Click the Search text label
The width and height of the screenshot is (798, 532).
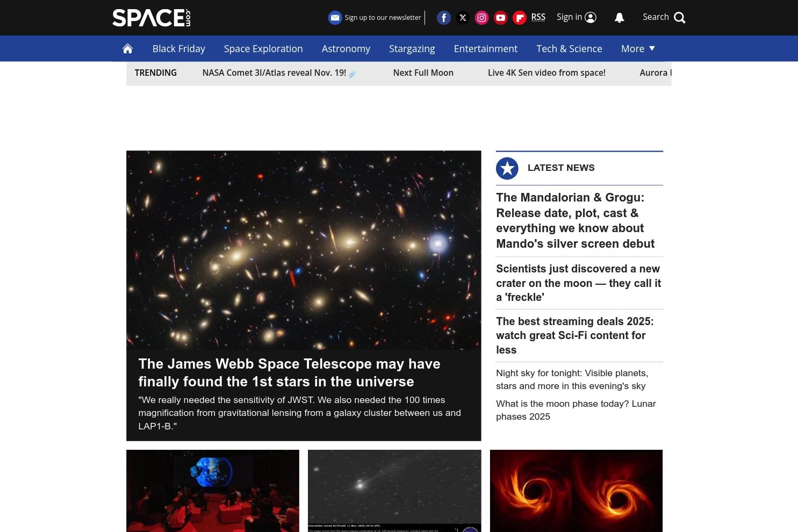pos(656,17)
